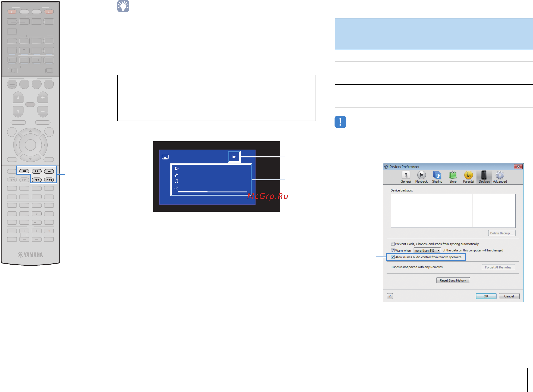This screenshot has width=533, height=392.
Task: Tap the Play key on the remote
Action: tap(49, 171)
